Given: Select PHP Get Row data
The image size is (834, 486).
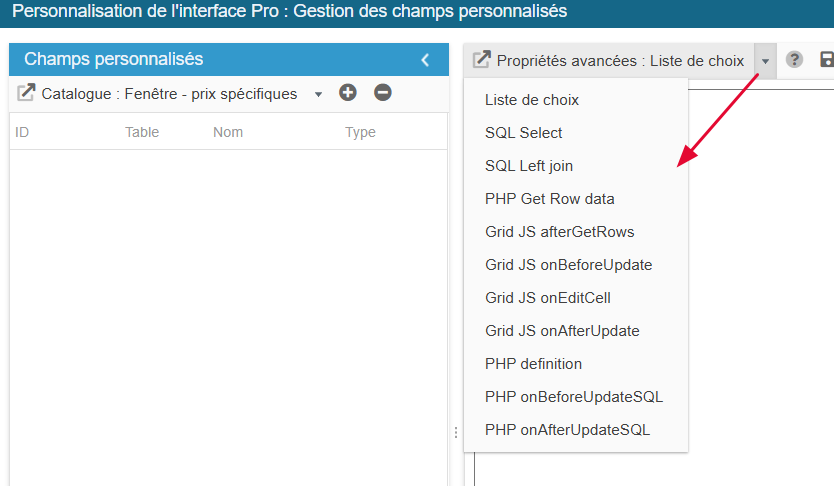Looking at the screenshot, I should pyautogui.click(x=550, y=199).
